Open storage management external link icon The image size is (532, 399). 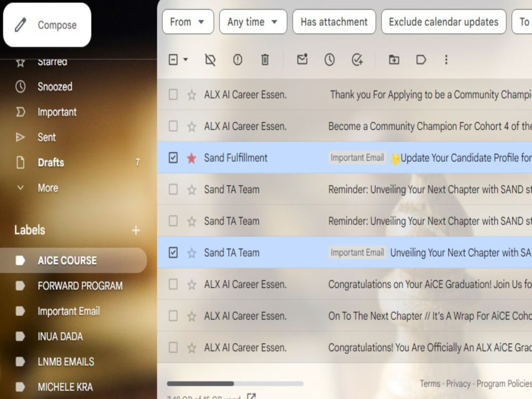coord(252,396)
